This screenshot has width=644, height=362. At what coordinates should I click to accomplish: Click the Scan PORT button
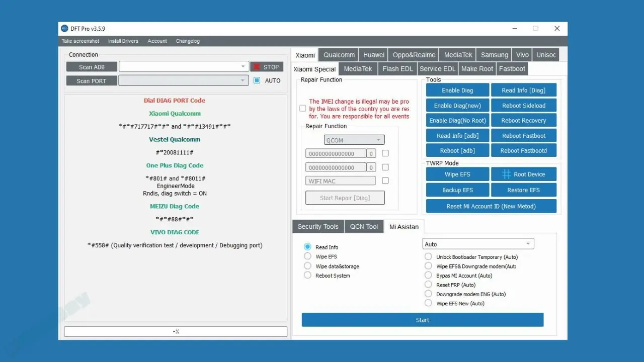92,81
